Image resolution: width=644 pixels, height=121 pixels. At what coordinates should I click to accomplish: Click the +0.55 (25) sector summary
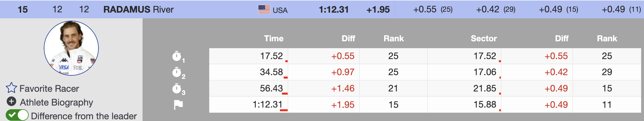pyautogui.click(x=432, y=9)
